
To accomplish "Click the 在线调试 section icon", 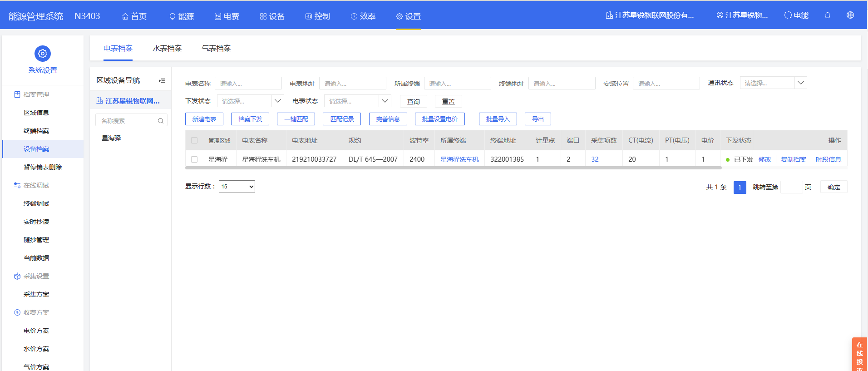I will pyautogui.click(x=17, y=185).
